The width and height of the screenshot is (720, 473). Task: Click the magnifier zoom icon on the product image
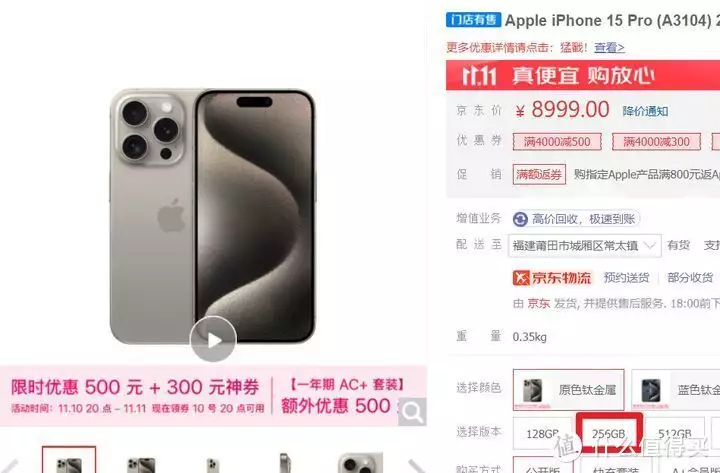pos(412,412)
